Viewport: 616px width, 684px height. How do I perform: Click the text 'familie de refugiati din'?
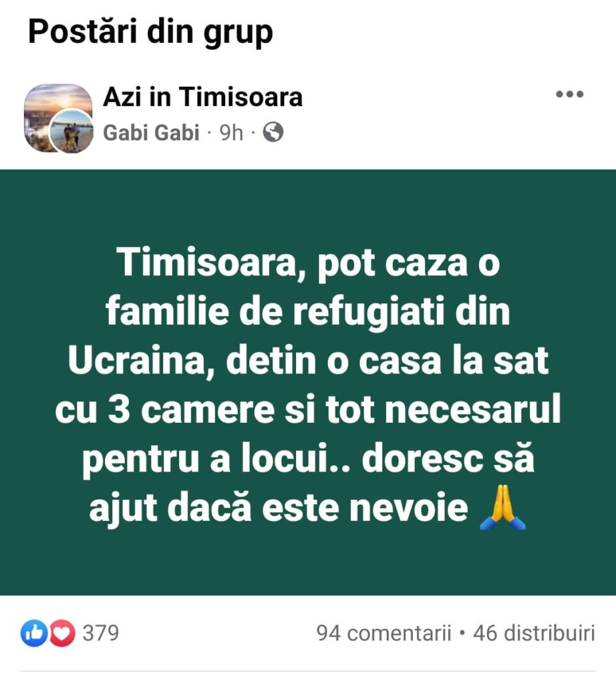(308, 311)
